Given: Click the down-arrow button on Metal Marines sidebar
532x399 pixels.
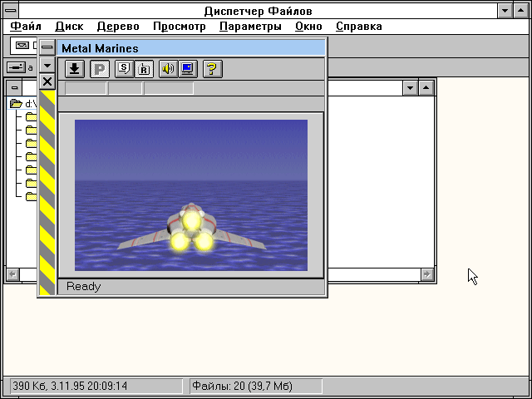Looking at the screenshot, I should click(47, 65).
